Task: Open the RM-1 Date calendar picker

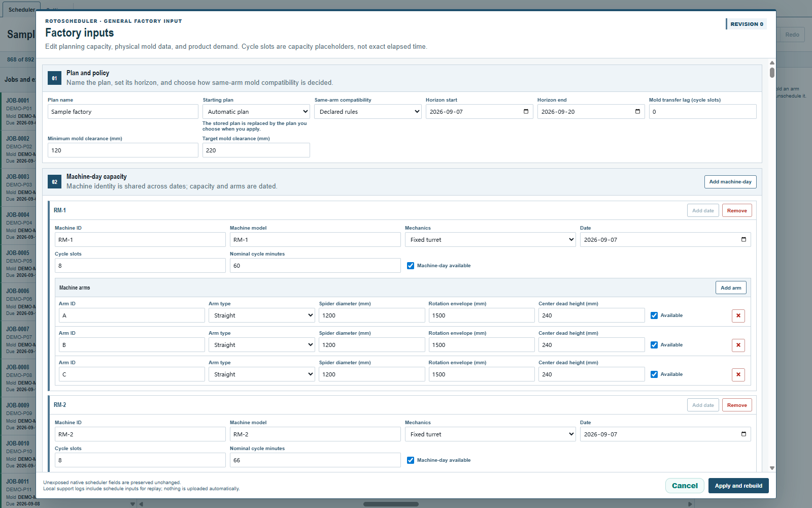Action: pyautogui.click(x=743, y=240)
